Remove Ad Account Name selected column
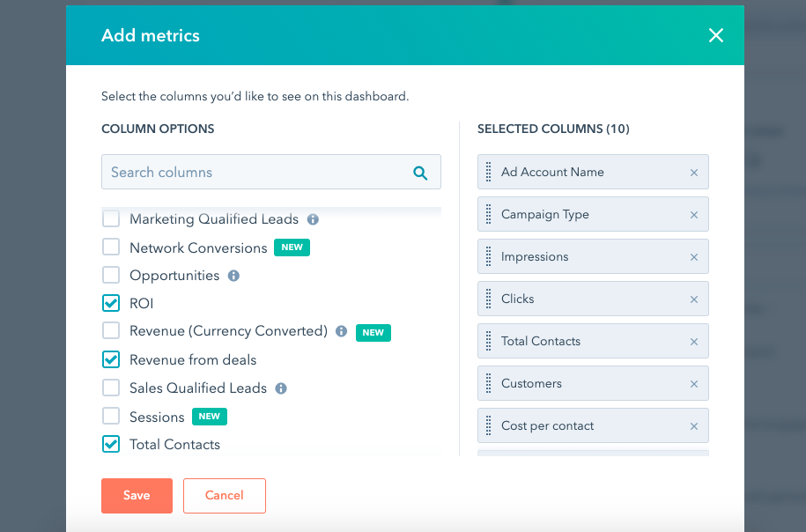Screen dimensions: 806x532 pos(694,173)
